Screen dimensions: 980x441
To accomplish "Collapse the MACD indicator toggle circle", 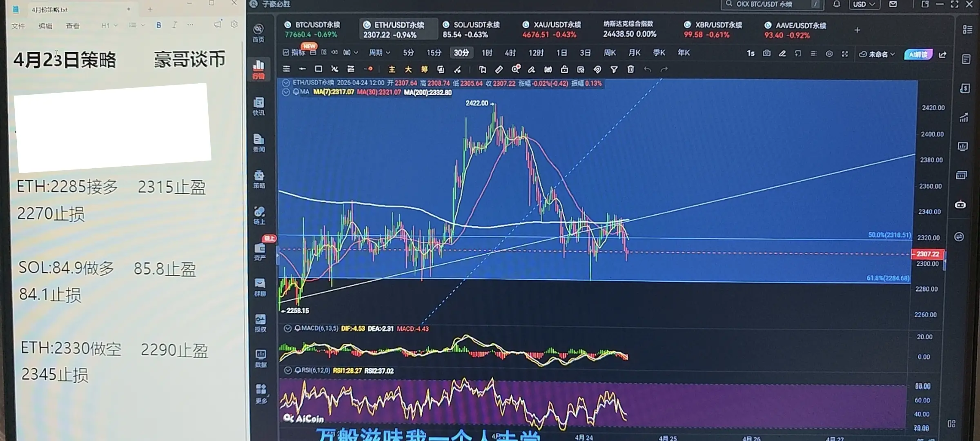I will 287,329.
